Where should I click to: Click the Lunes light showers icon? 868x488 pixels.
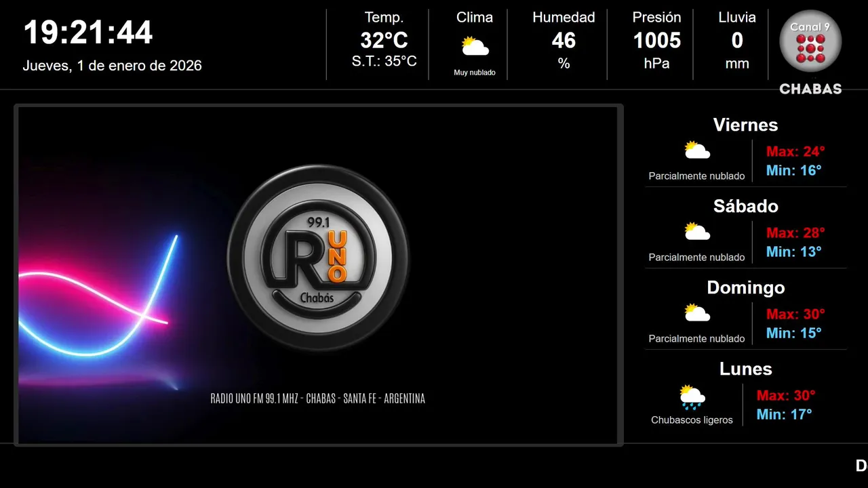[x=692, y=397]
